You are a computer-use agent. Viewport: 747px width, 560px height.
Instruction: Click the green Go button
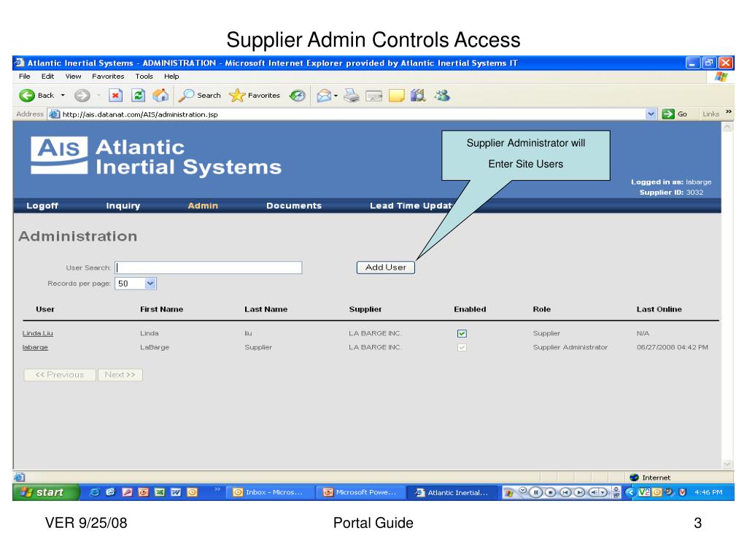[675, 114]
